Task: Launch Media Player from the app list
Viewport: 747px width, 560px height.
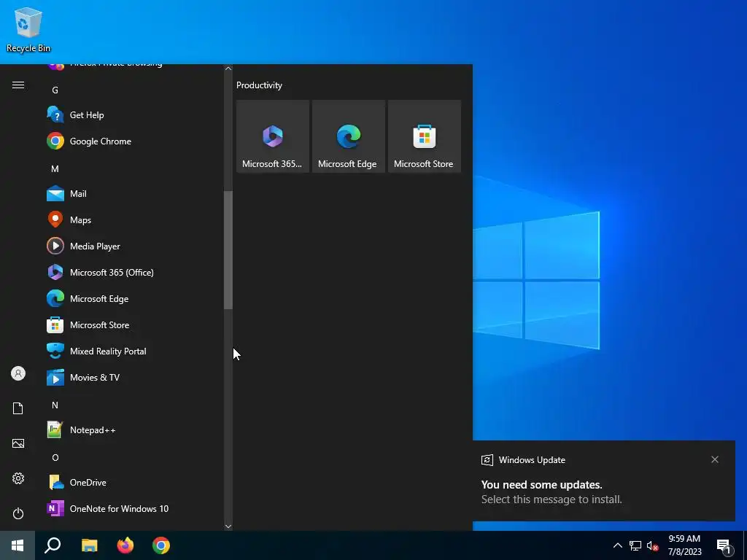Action: coord(133,246)
